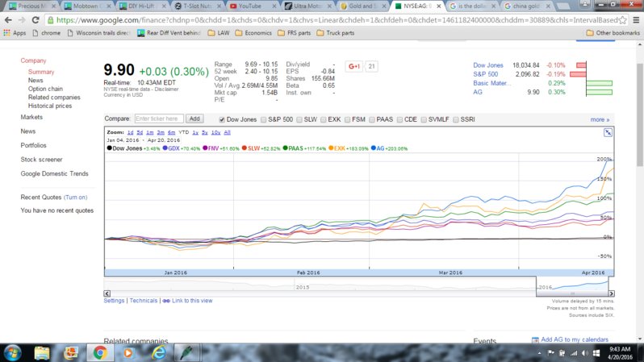Open Summary in Company menu

point(41,72)
